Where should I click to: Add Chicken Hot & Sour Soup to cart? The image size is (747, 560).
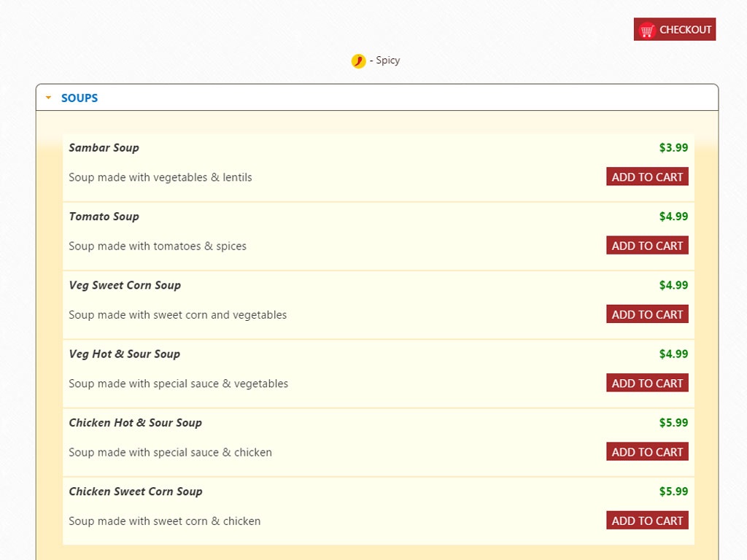647,452
